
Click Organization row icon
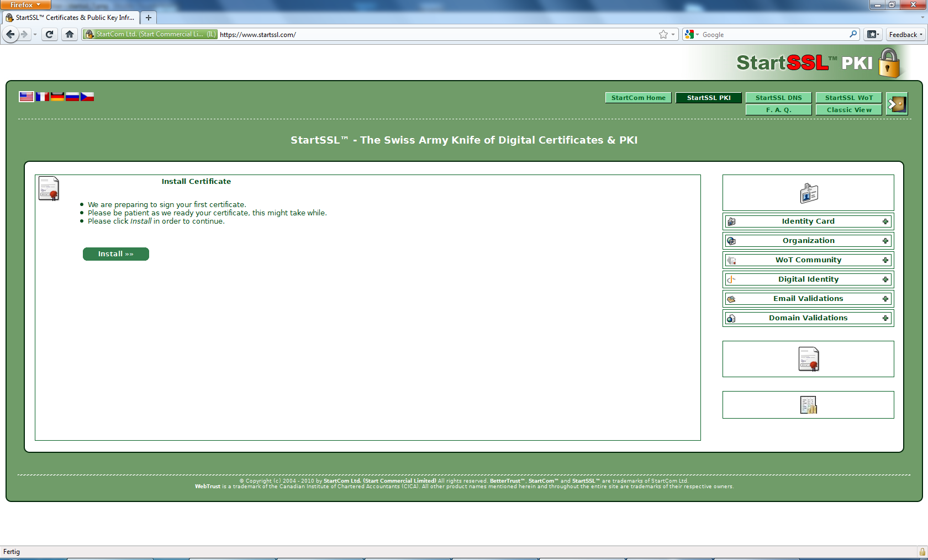coord(731,241)
